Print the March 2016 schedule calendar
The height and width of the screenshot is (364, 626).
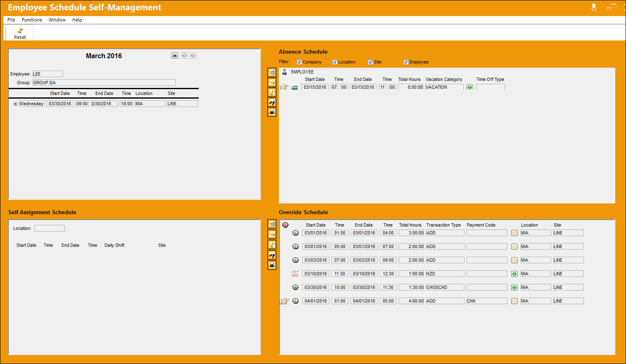(175, 56)
